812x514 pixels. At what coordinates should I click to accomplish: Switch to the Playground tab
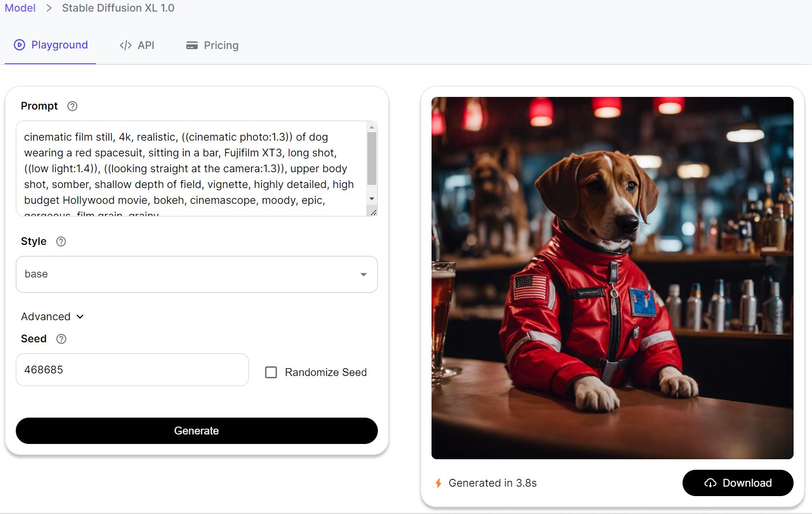[x=51, y=45]
